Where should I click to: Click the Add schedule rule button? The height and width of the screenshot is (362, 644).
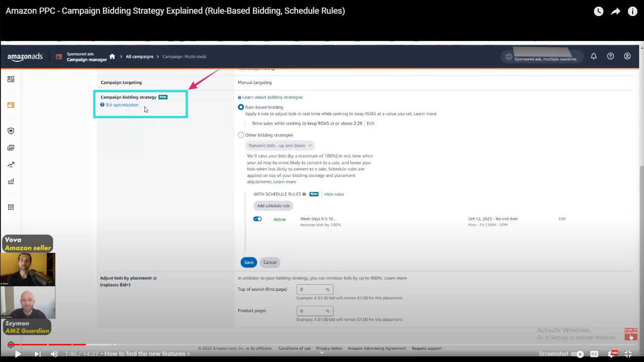click(273, 206)
